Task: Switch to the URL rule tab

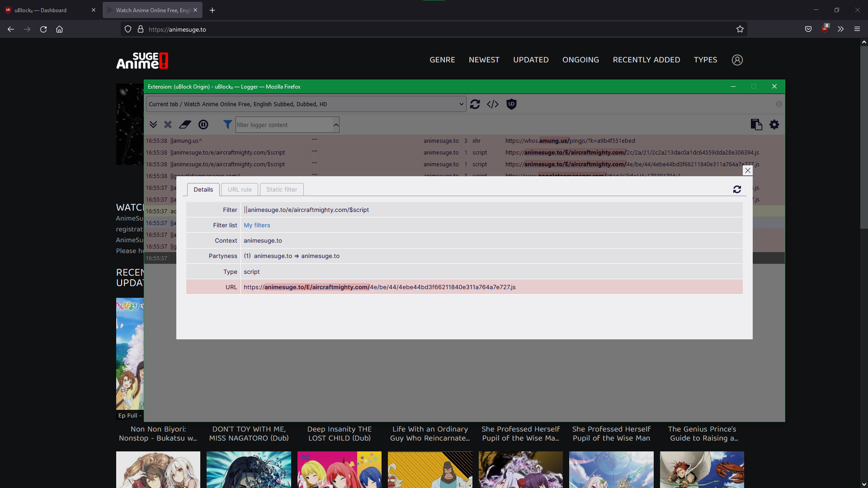Action: tap(240, 190)
